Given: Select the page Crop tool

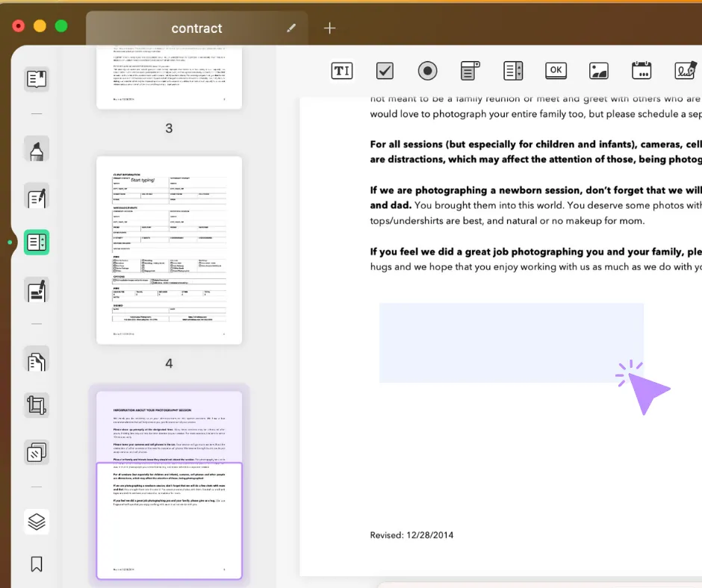Looking at the screenshot, I should [36, 404].
